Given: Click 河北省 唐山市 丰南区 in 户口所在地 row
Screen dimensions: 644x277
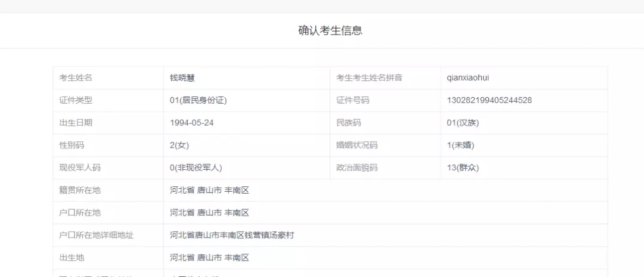Looking at the screenshot, I should [209, 213].
